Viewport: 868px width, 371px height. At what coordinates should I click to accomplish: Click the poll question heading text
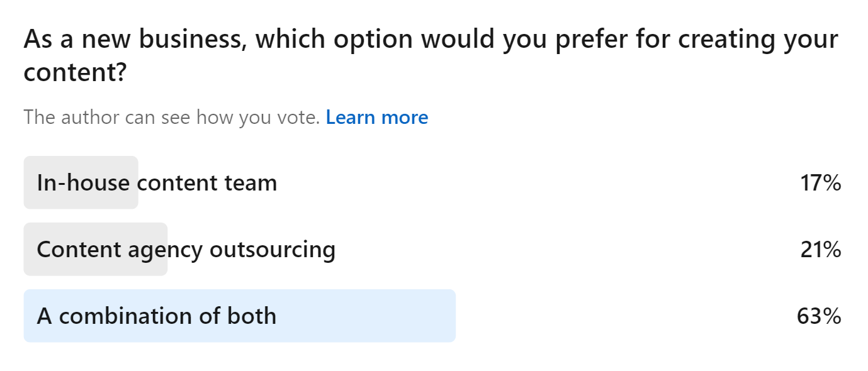[431, 40]
